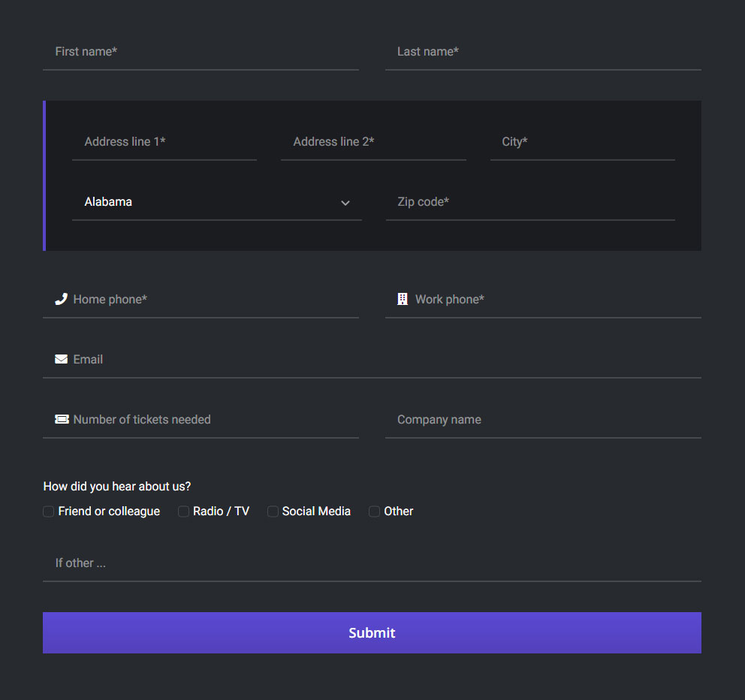Select the Company name field
This screenshot has height=700, width=745.
(x=542, y=420)
